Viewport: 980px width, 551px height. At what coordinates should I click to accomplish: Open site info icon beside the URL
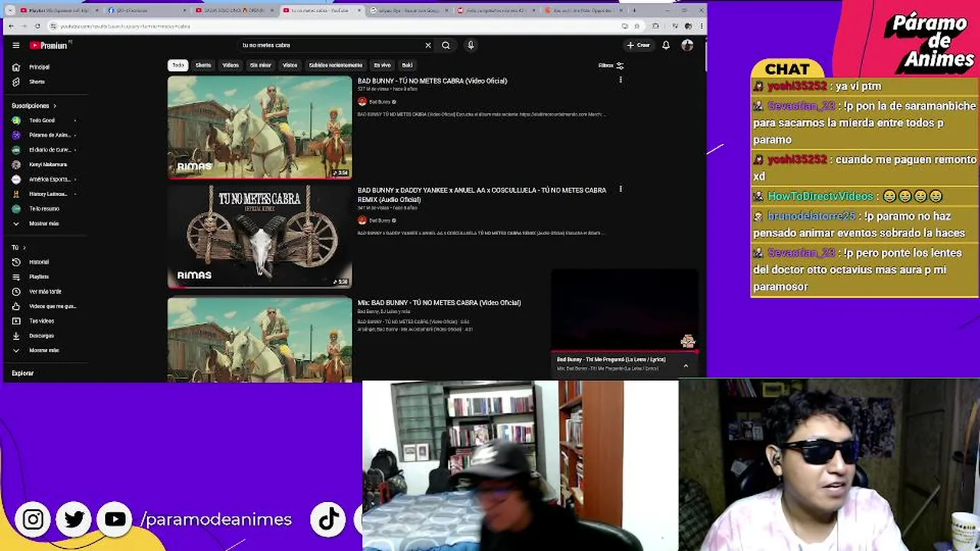(x=53, y=26)
